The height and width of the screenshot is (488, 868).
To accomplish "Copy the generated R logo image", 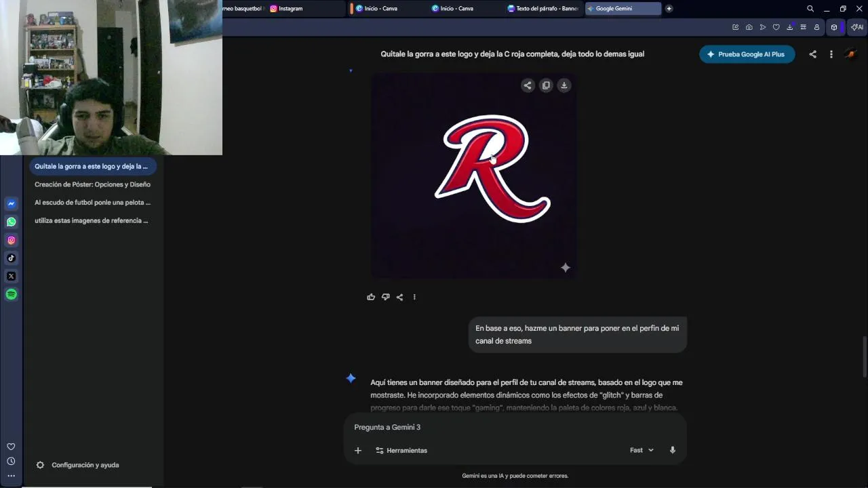I will click(546, 85).
